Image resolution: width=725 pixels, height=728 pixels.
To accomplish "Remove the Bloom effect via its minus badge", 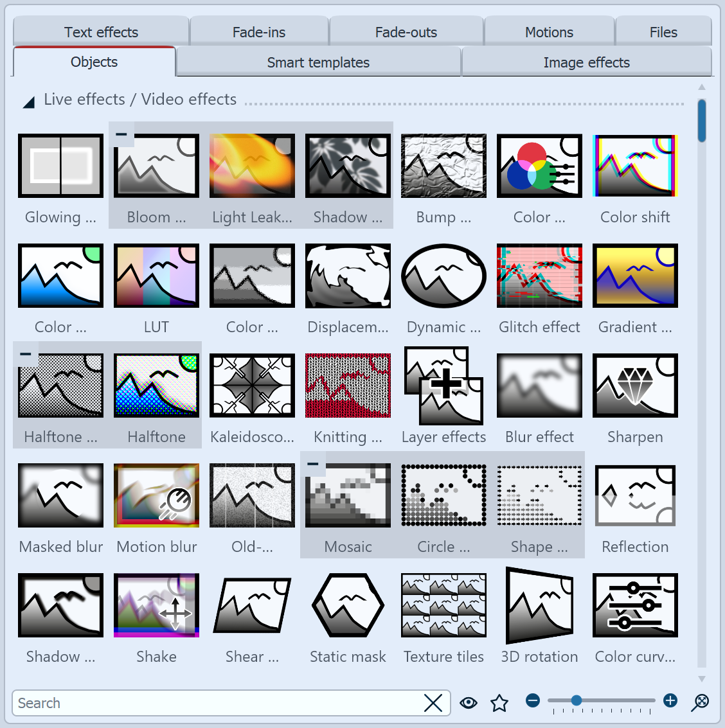I will coord(120,136).
